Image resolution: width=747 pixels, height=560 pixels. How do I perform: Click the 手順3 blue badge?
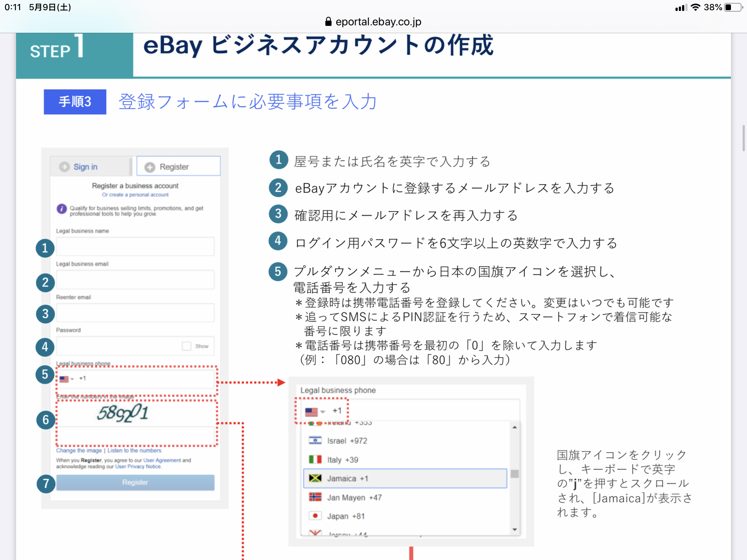tap(75, 102)
